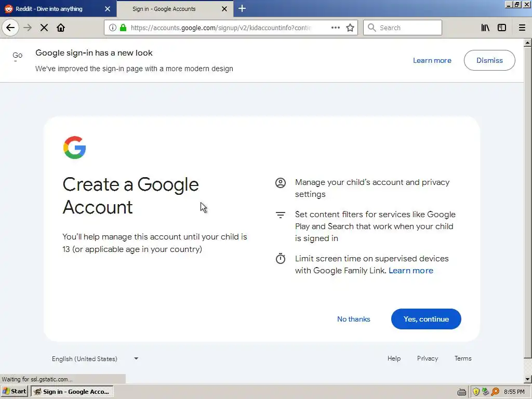Go back using the browser back arrow
The height and width of the screenshot is (399, 532).
tap(10, 28)
